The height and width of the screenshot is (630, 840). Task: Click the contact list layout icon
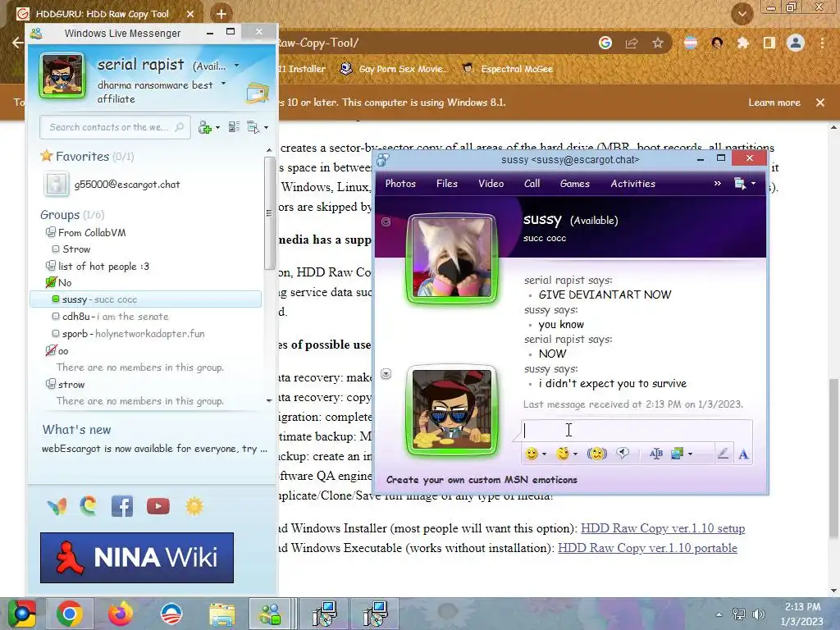[x=234, y=127]
